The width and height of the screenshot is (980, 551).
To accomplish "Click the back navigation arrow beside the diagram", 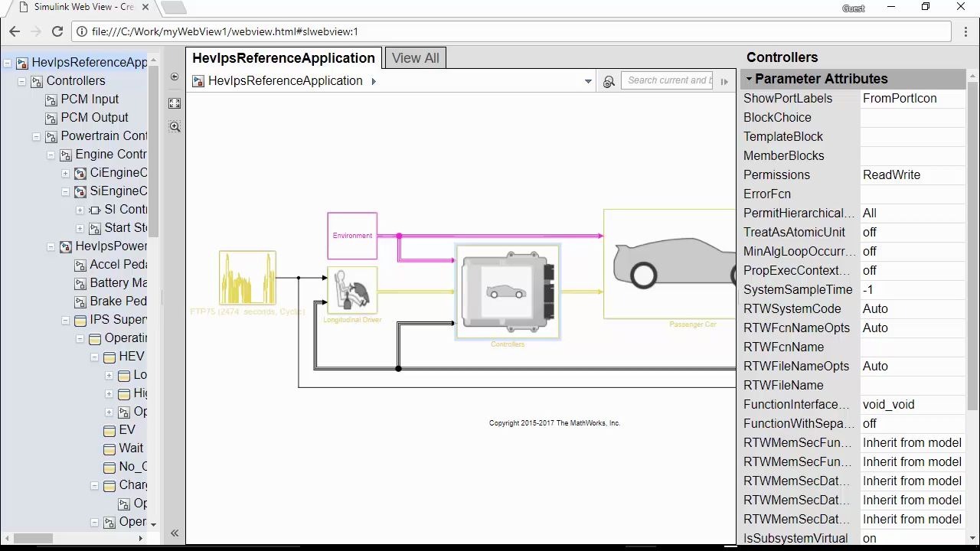I will pos(175,77).
